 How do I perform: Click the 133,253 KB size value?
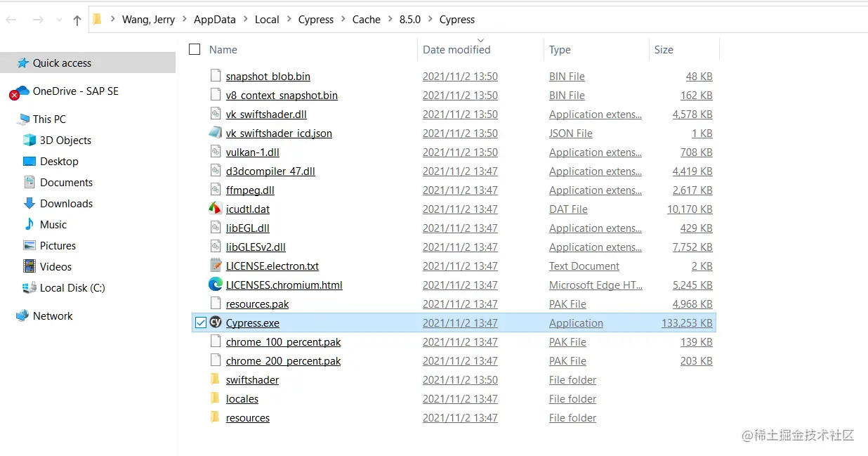click(x=687, y=323)
